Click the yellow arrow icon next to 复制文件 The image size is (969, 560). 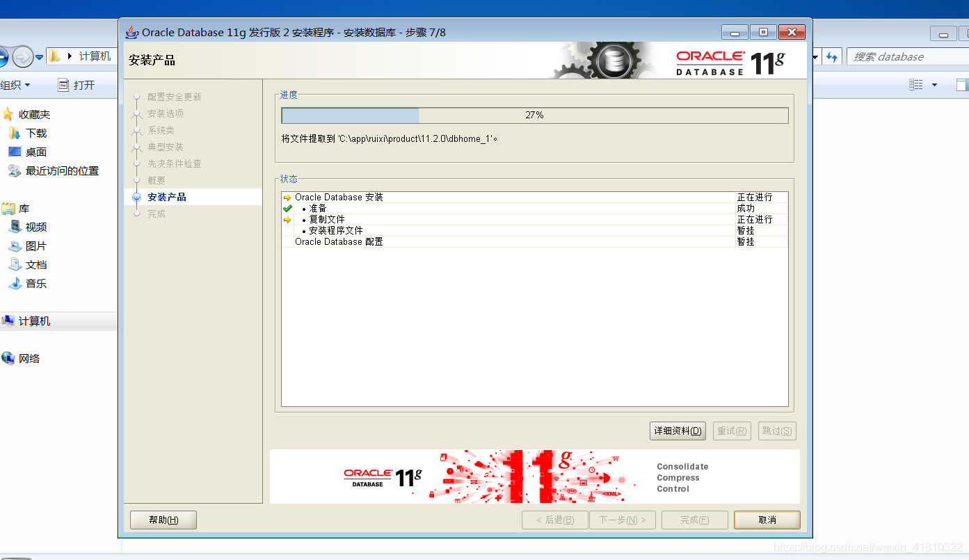(288, 219)
